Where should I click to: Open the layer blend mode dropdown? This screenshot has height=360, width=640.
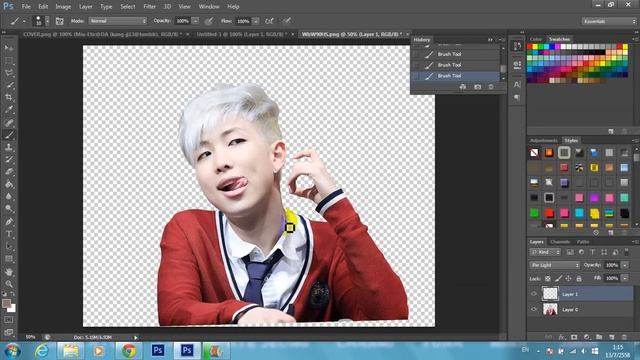tap(555, 265)
